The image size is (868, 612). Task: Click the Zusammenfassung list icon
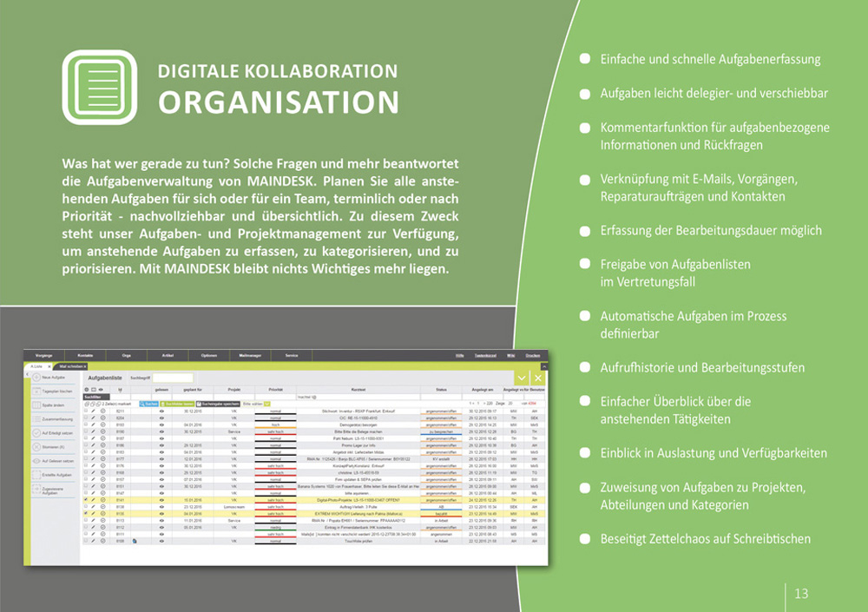coord(36,419)
